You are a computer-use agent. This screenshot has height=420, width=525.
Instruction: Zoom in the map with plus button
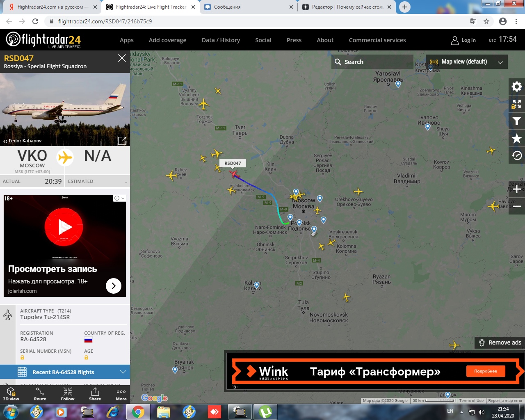517,189
